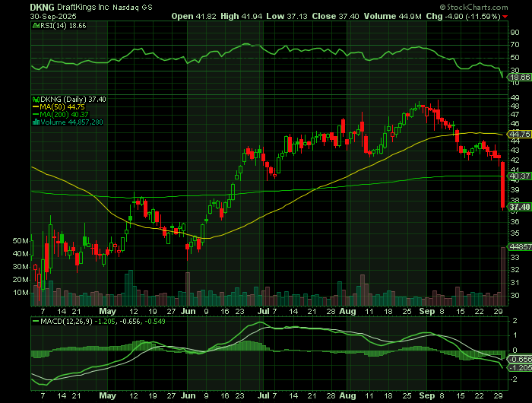Click the Sep label on price chart axis
This screenshot has height=403, width=532.
(x=427, y=311)
